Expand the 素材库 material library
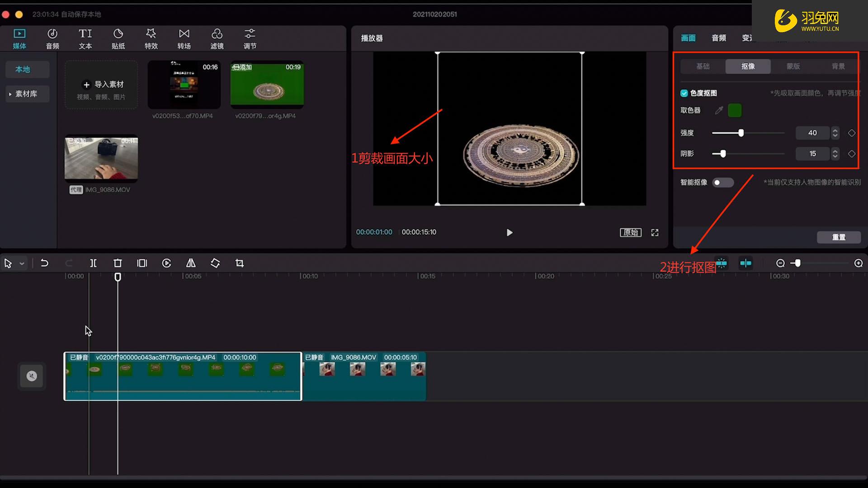Viewport: 868px width, 488px height. pyautogui.click(x=27, y=94)
